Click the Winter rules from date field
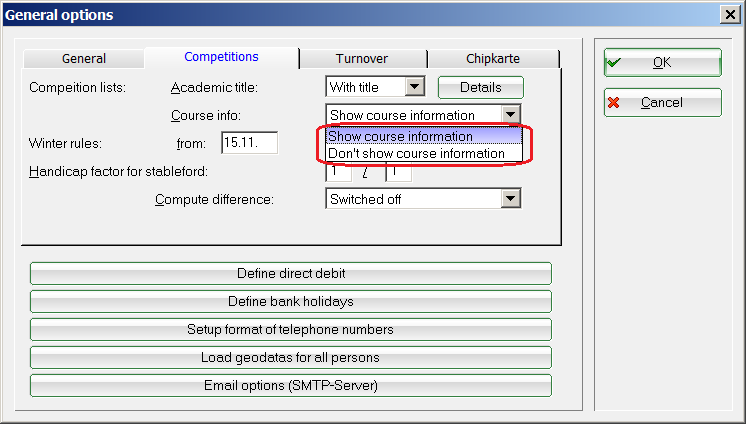This screenshot has width=746, height=424. (249, 143)
